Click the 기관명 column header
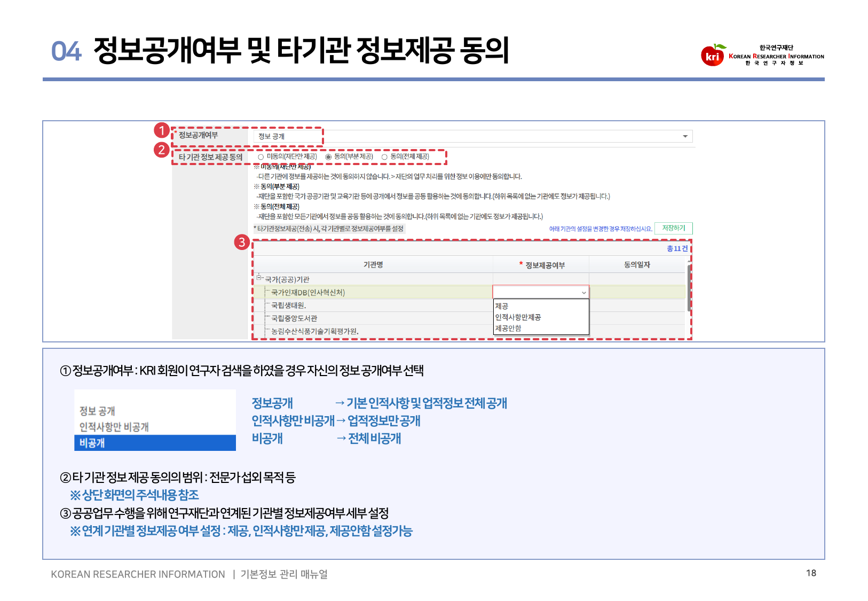The width and height of the screenshot is (868, 601). [373, 264]
